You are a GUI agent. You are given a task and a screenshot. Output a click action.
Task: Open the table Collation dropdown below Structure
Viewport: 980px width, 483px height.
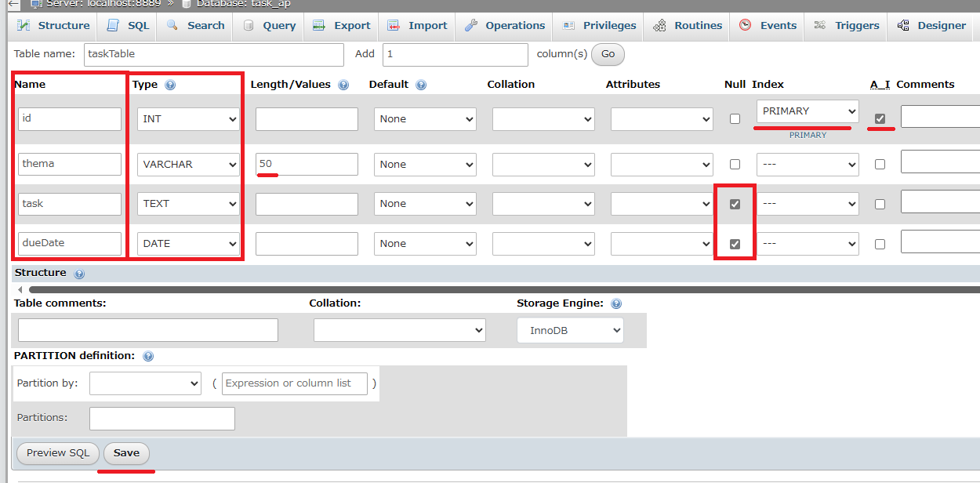(x=399, y=330)
